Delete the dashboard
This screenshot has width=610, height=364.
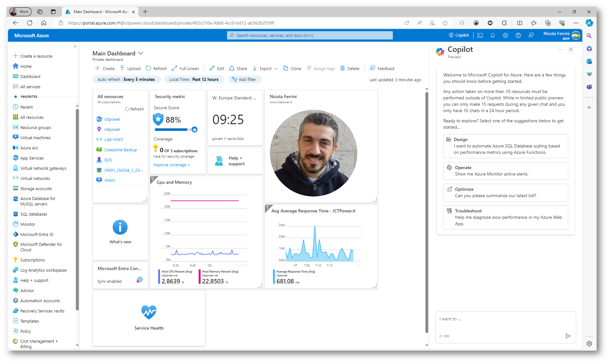pyautogui.click(x=350, y=68)
